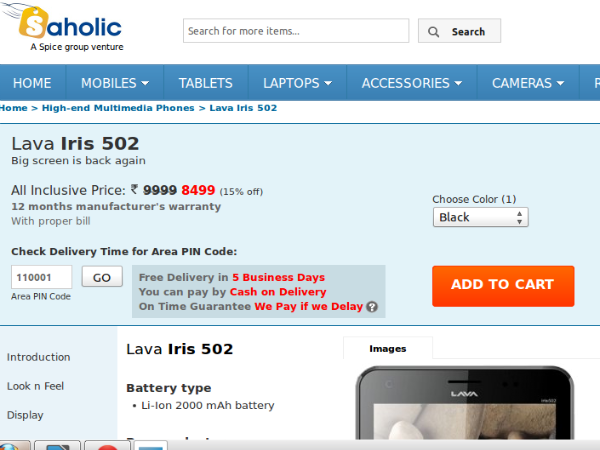This screenshot has width=600, height=450.
Task: Go to the Home menu item
Action: (32, 83)
